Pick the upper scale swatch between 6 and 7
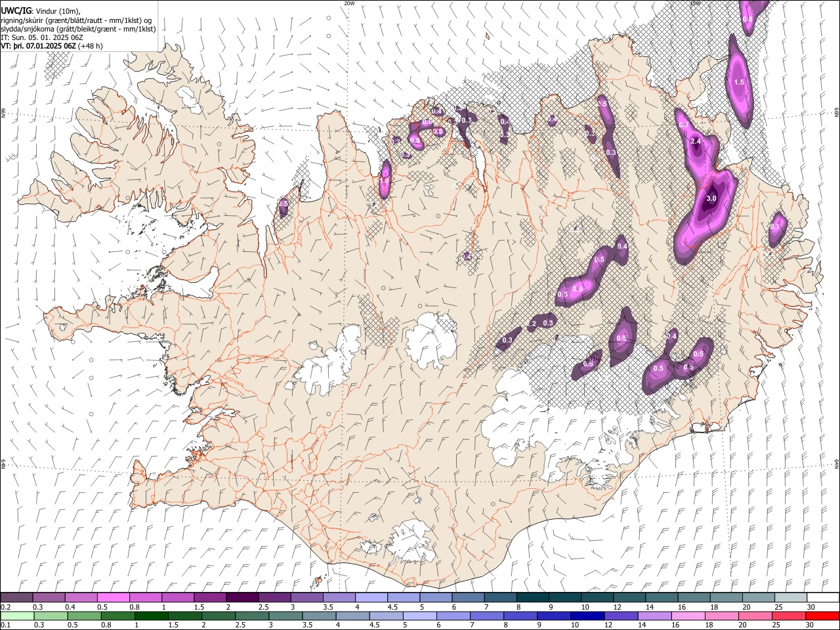Screen dimensions: 840x630 point(468,597)
